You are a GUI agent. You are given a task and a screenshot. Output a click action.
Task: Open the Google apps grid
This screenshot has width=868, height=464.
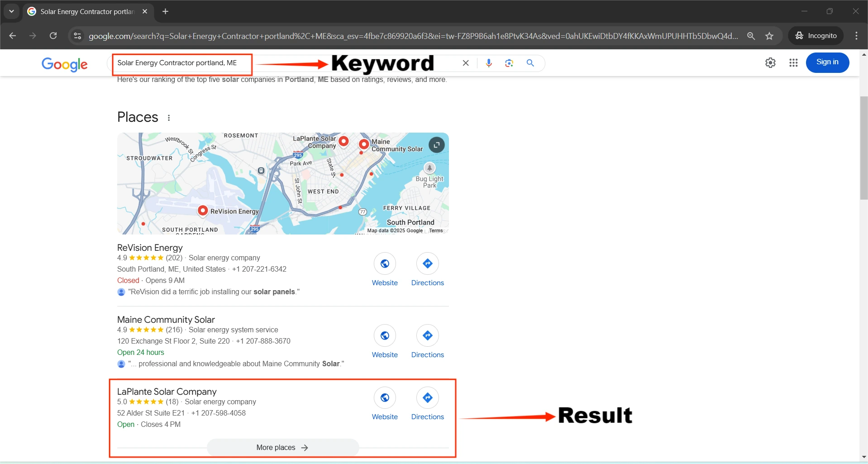793,63
